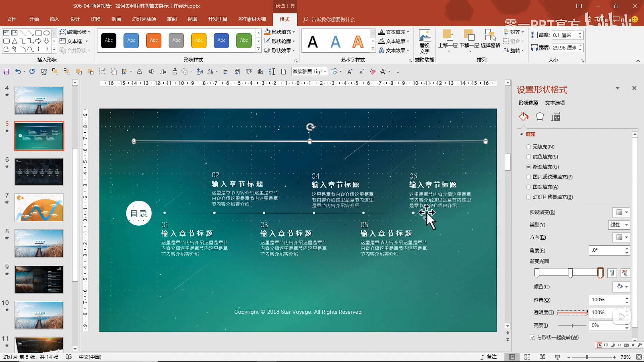Viewport: 644px width, 362px height.
Task: Open Shape Effects (形状效果) dropdown
Action: 279,50
